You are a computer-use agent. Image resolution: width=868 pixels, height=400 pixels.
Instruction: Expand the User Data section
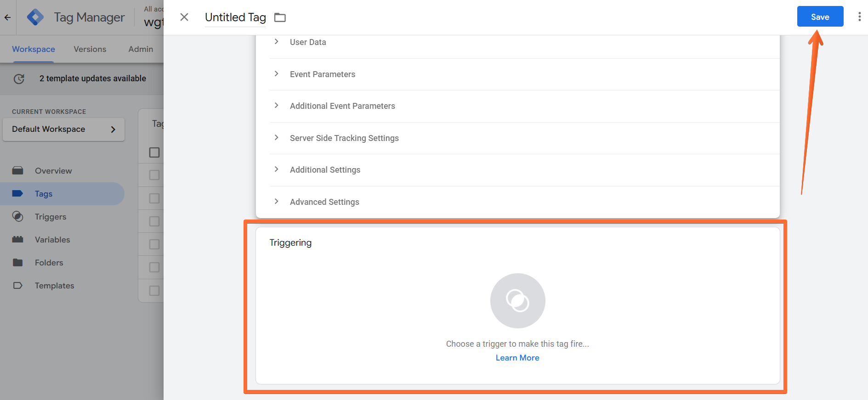(524, 42)
